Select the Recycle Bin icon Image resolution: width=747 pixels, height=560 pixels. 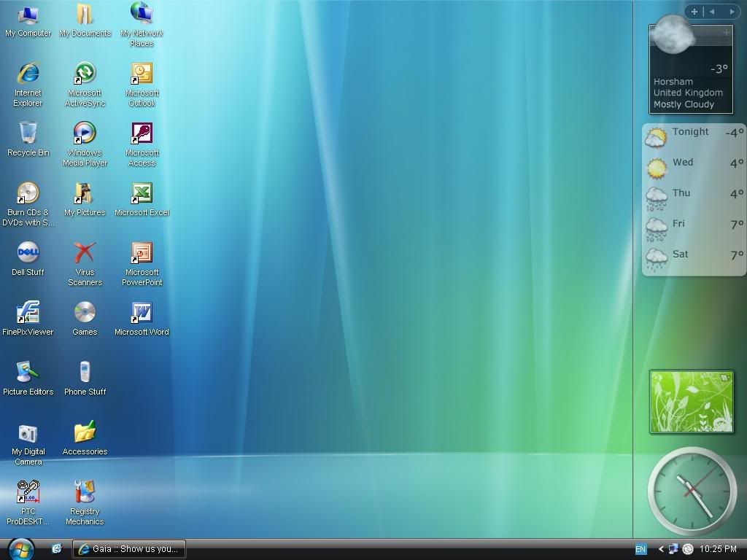point(28,139)
